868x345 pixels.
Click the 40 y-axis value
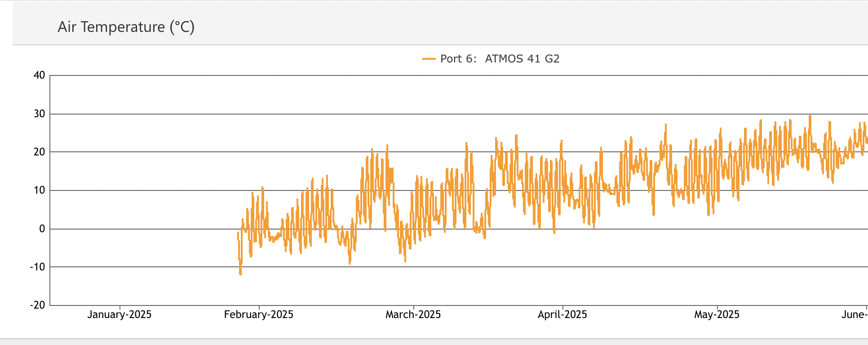40,75
